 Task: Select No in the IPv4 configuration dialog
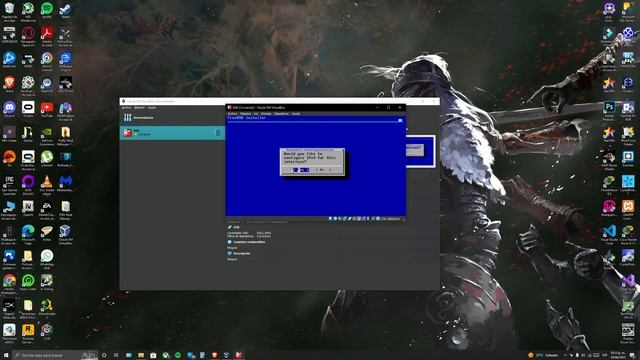(323, 170)
